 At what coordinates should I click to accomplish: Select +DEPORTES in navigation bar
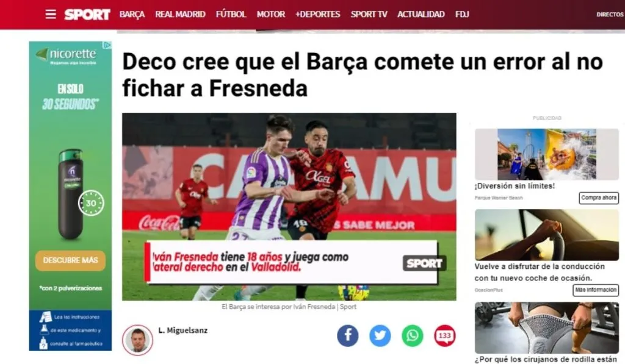click(317, 15)
